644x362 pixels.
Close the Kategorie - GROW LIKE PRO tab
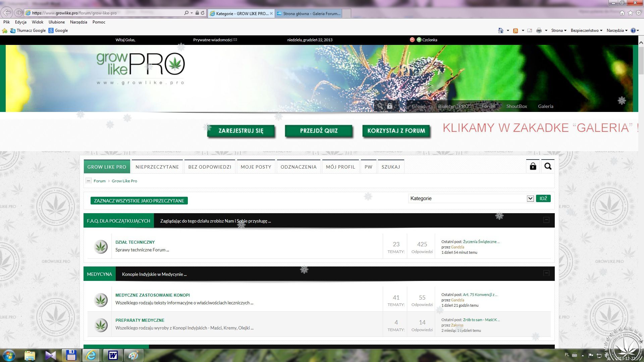pyautogui.click(x=271, y=13)
